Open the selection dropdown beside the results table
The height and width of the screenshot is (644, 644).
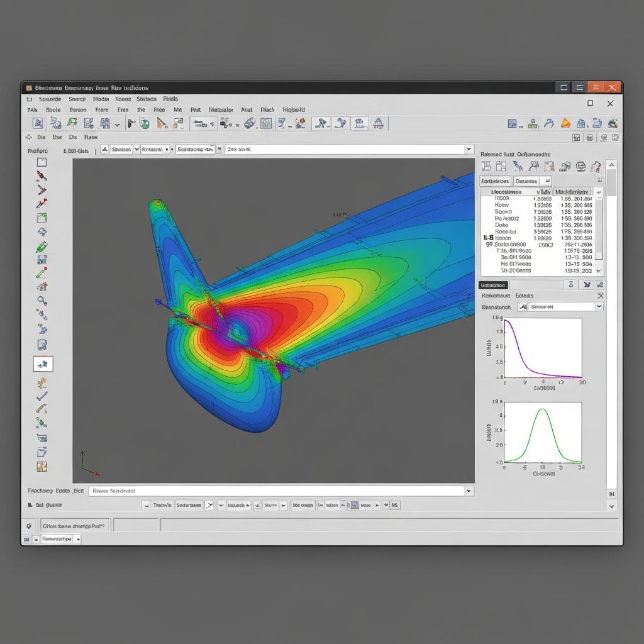pos(548,181)
